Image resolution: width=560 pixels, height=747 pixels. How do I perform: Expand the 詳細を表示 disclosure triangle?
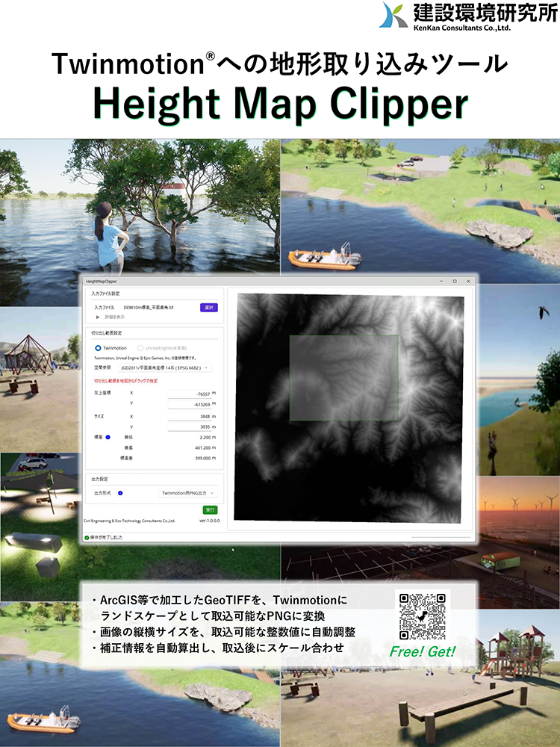[x=98, y=317]
